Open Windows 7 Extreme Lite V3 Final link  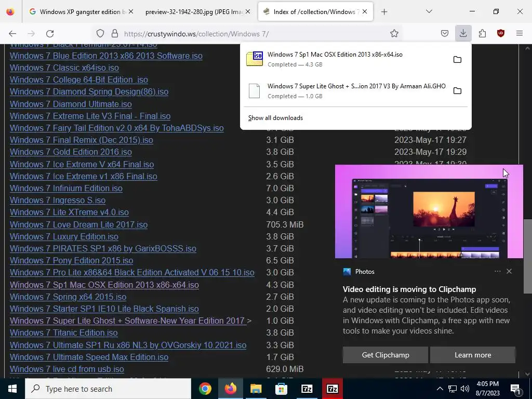(90, 116)
